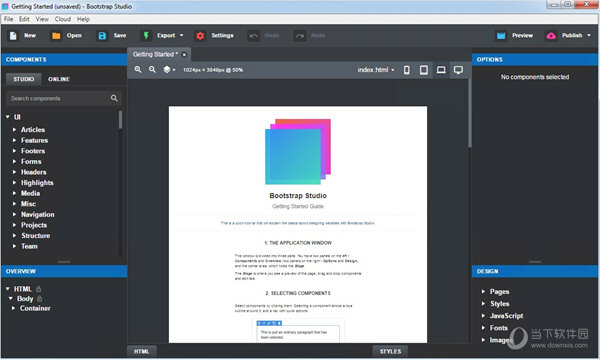Open the Publish dropdown arrow
This screenshot has height=360, width=600.
click(x=589, y=36)
